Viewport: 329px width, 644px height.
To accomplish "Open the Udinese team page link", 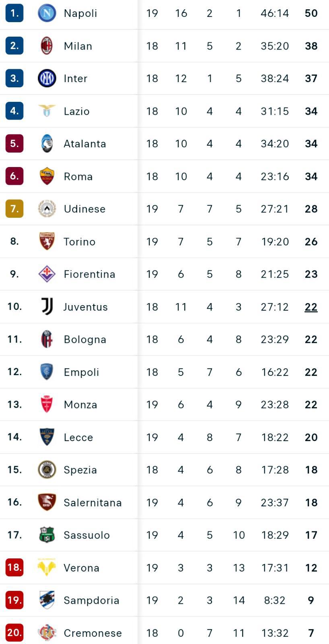I will coord(84,209).
